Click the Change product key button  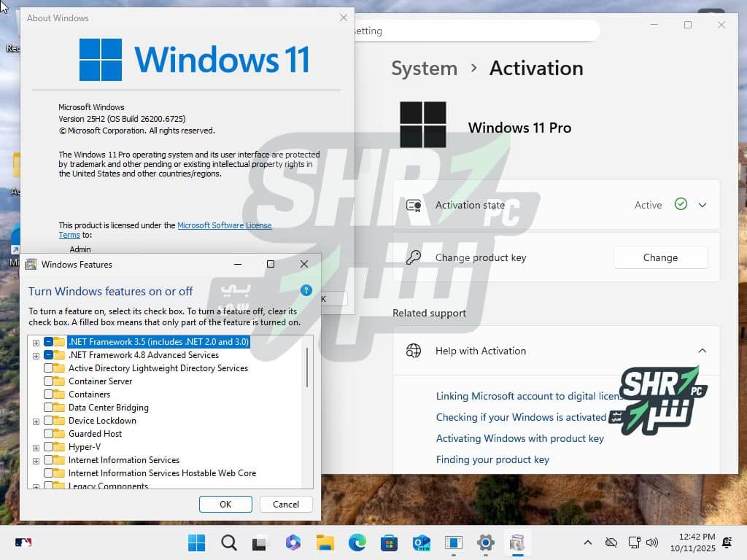coord(660,257)
